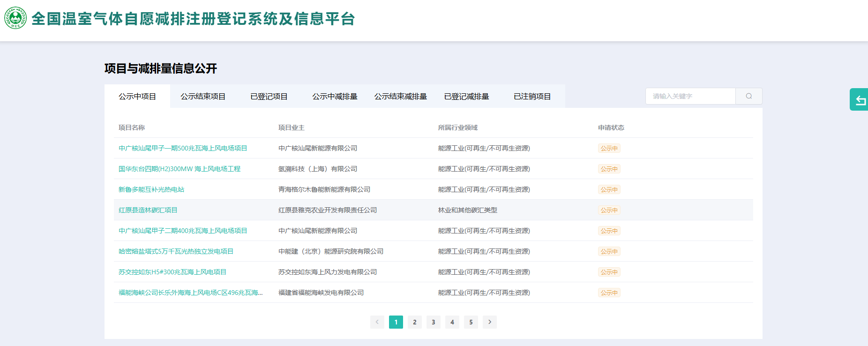868x346 pixels.
Task: Click owner 福建省福能海峡发电有限公司
Action: 321,293
